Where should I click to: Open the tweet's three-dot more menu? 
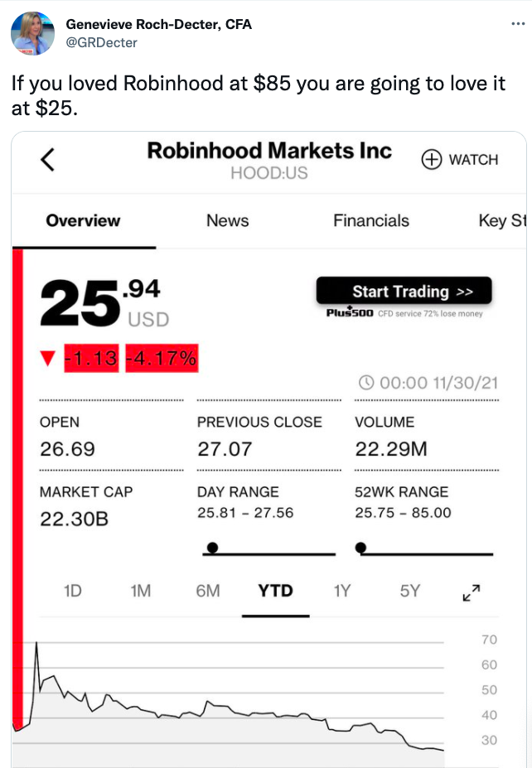point(517,23)
